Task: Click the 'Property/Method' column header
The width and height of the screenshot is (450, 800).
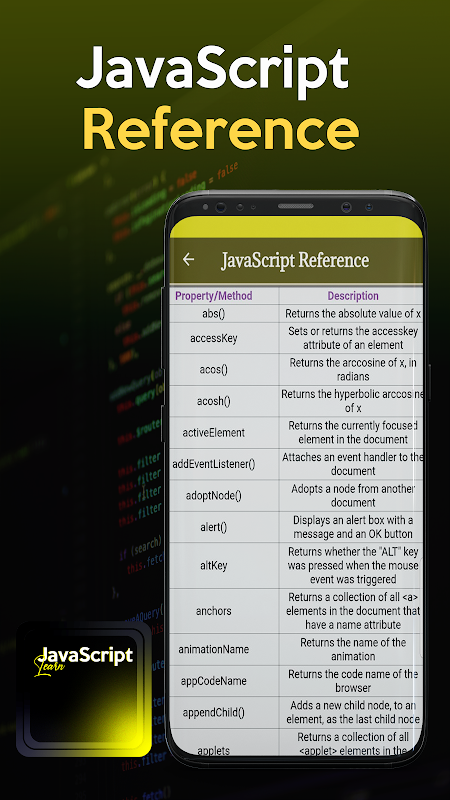Action: pyautogui.click(x=214, y=296)
